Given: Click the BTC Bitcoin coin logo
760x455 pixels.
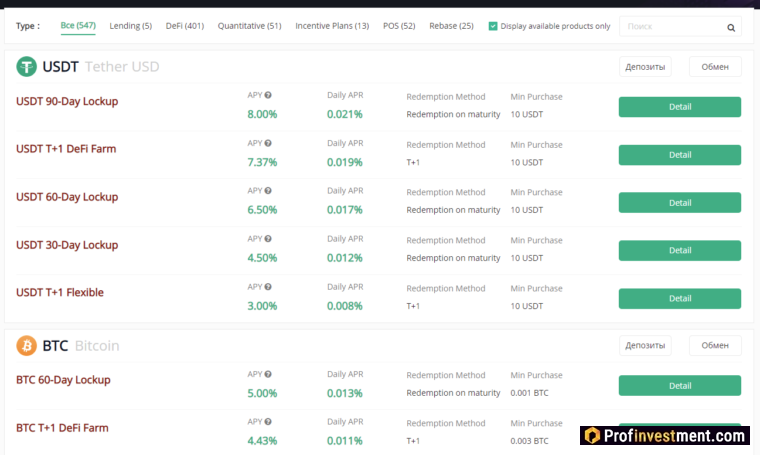Looking at the screenshot, I should point(26,345).
